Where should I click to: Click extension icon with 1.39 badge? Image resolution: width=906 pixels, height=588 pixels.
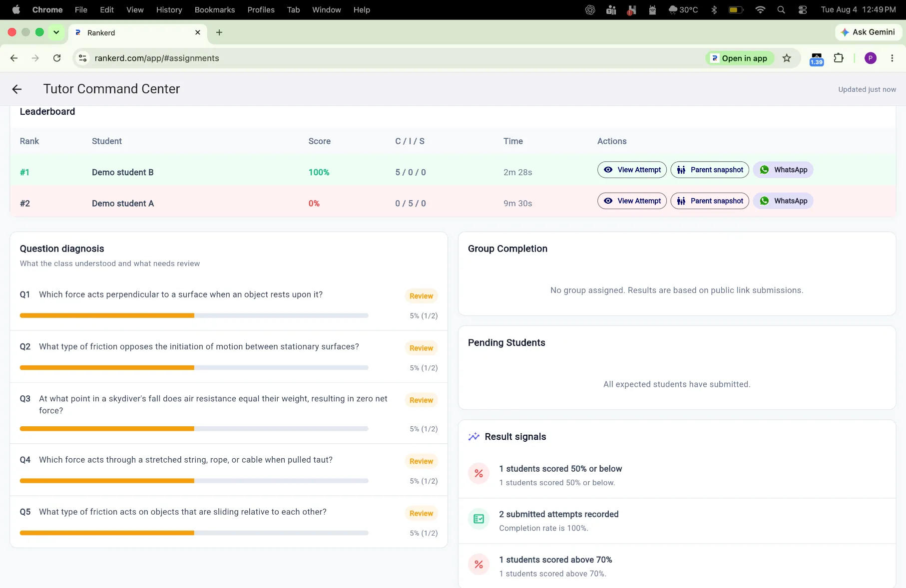tap(817, 59)
